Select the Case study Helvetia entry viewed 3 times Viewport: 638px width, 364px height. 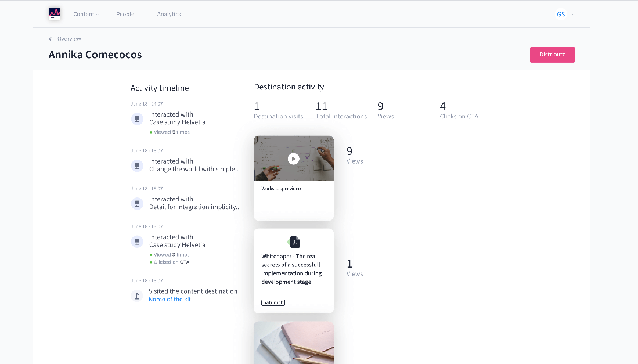pyautogui.click(x=177, y=244)
